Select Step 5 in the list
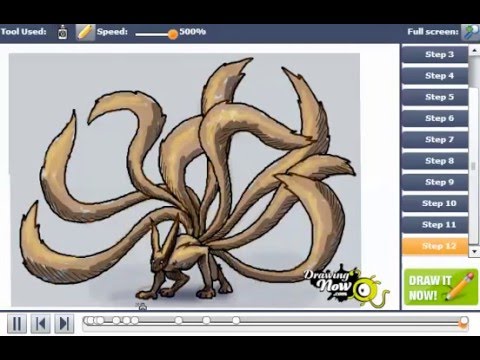The image size is (480, 360). [435, 97]
